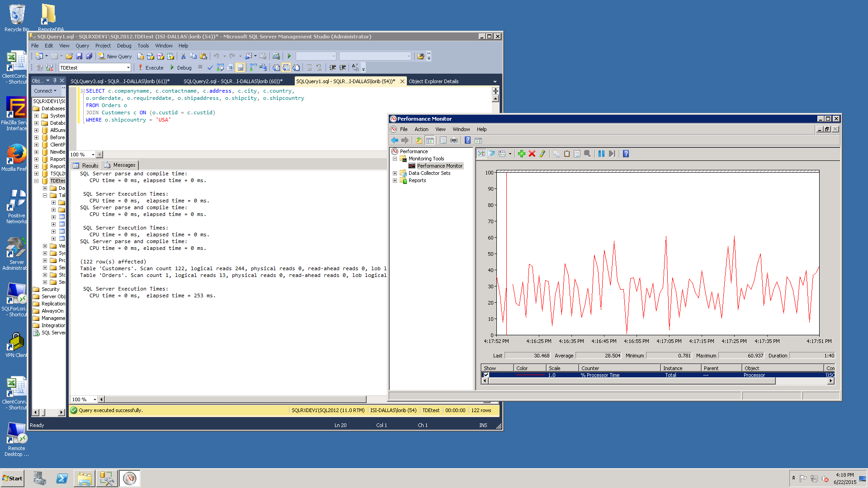868x488 pixels.
Task: Open the Project menu in SSMS
Action: tap(103, 46)
